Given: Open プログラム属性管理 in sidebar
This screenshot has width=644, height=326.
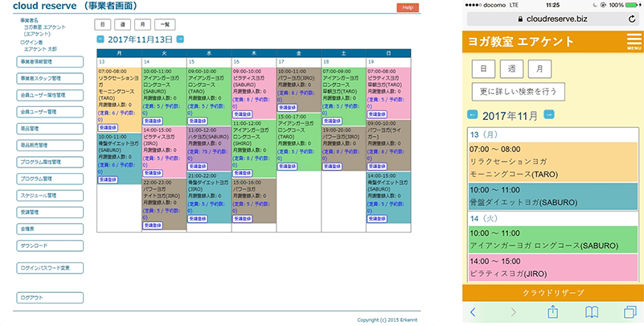Looking at the screenshot, I should (50, 162).
